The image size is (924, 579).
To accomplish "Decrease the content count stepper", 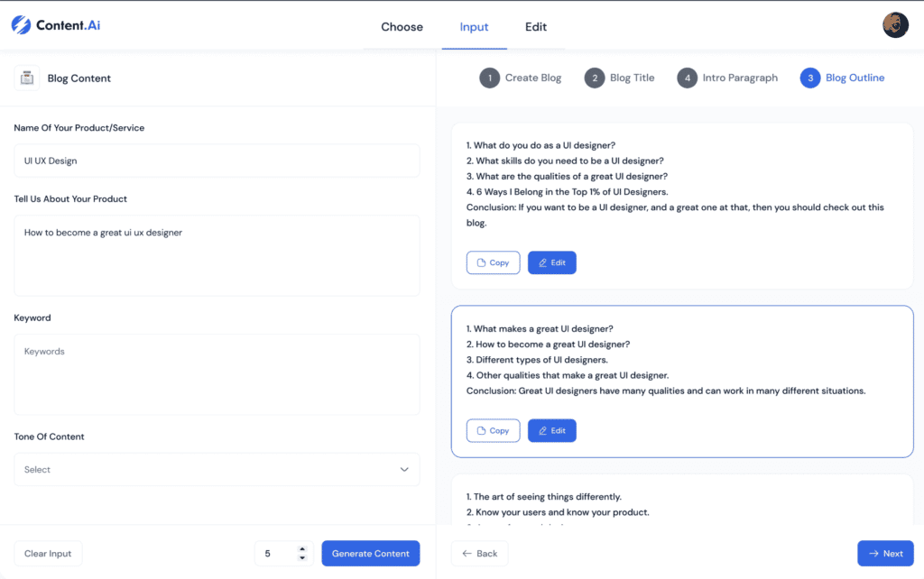I will (x=302, y=558).
